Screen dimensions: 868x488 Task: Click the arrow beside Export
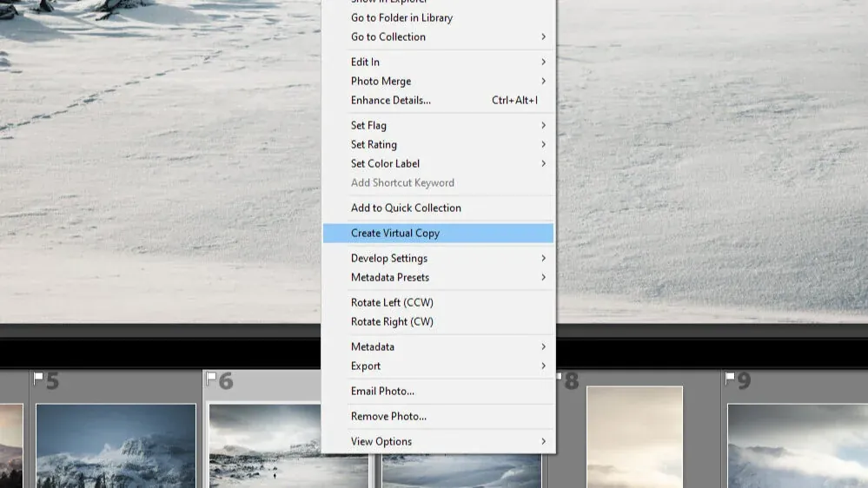pos(544,366)
